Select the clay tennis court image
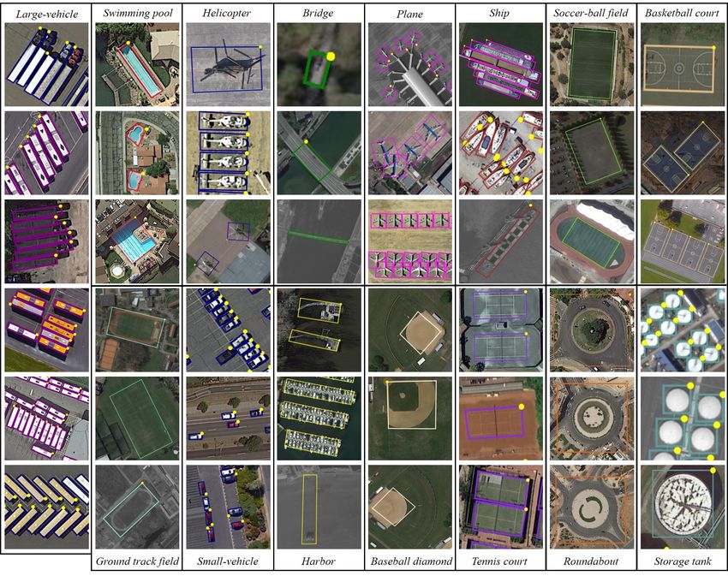 [501, 419]
